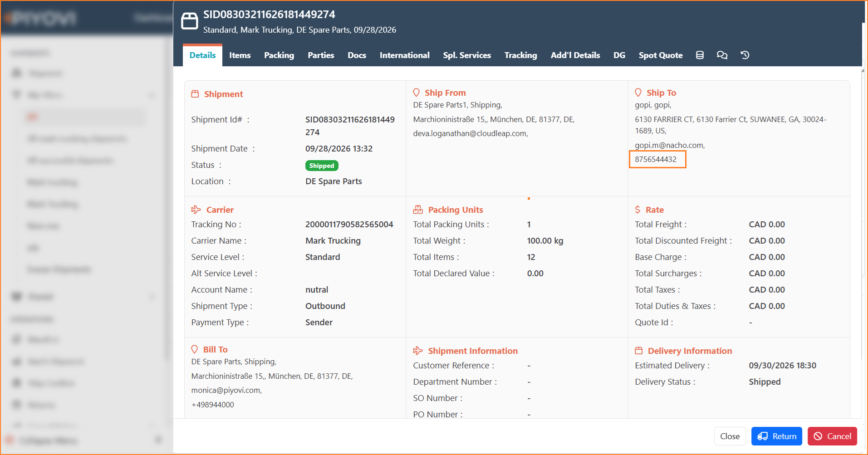868x455 pixels.
Task: Click the Bill To location pin icon
Action: 195,349
